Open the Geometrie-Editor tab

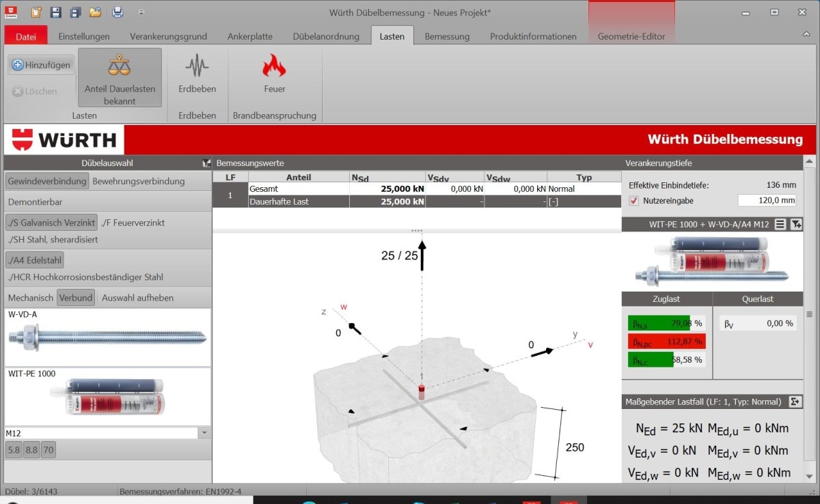pos(631,36)
